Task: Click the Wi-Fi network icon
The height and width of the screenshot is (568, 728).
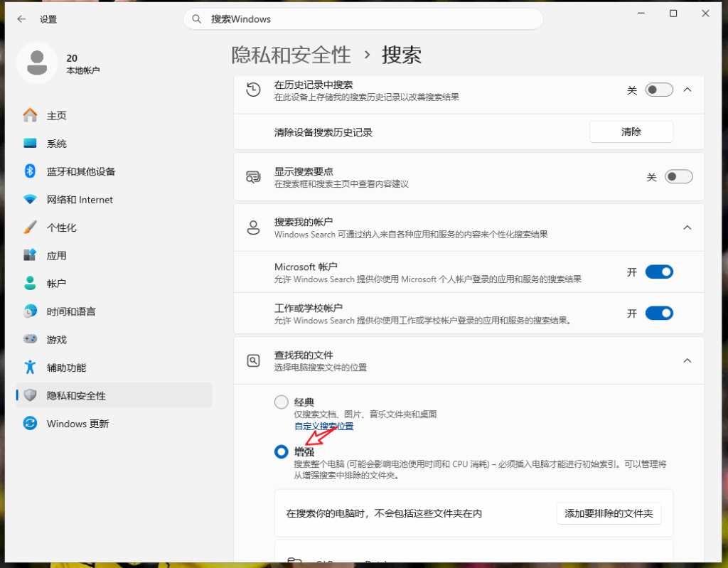Action: (30, 199)
